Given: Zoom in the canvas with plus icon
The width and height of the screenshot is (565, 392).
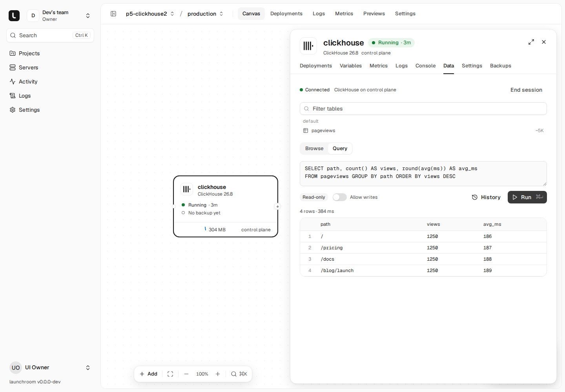Looking at the screenshot, I should pyautogui.click(x=218, y=374).
